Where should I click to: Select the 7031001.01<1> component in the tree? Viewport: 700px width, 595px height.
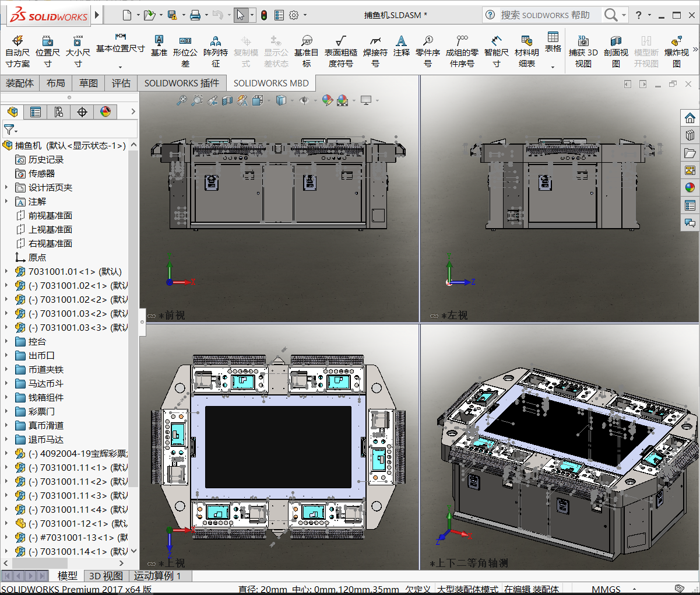(69, 271)
